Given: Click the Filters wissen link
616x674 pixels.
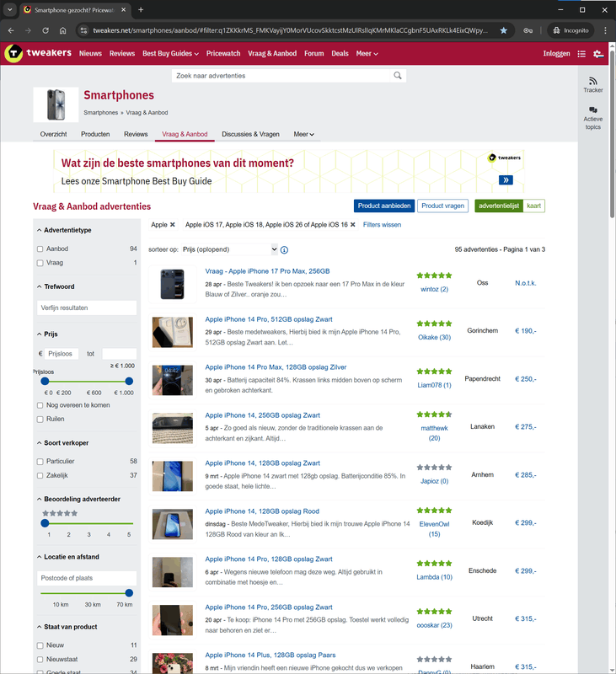Looking at the screenshot, I should point(382,224).
